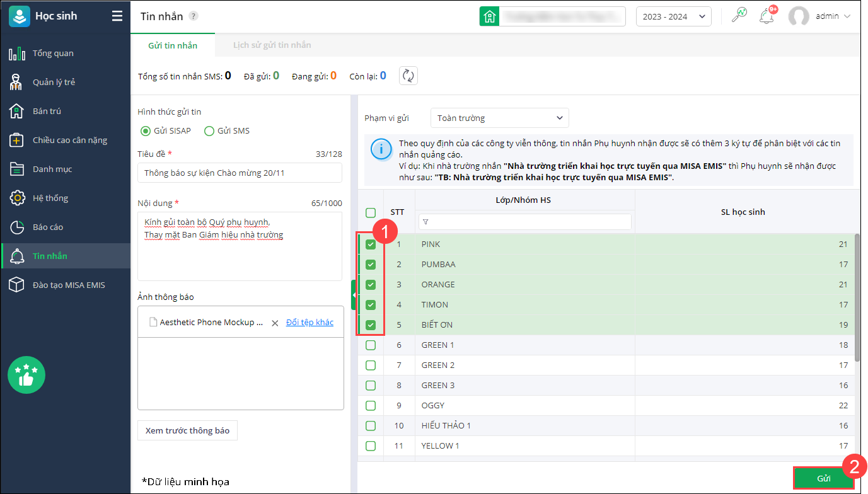Uncheck the PUMBAA class checkbox
This screenshot has width=868, height=494.
pos(371,265)
